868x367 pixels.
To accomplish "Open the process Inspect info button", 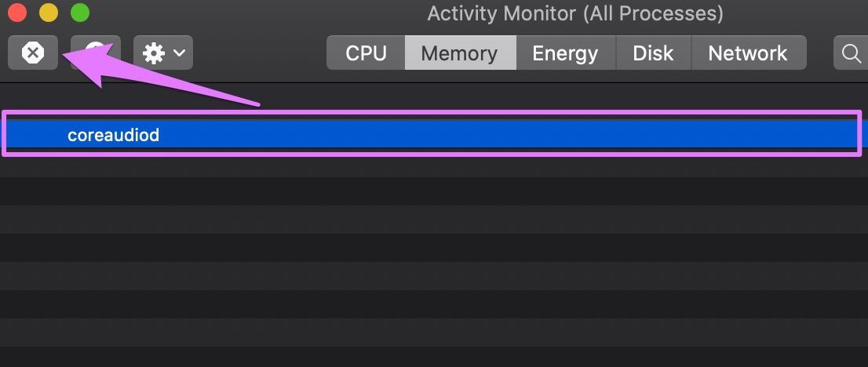I will 96,53.
